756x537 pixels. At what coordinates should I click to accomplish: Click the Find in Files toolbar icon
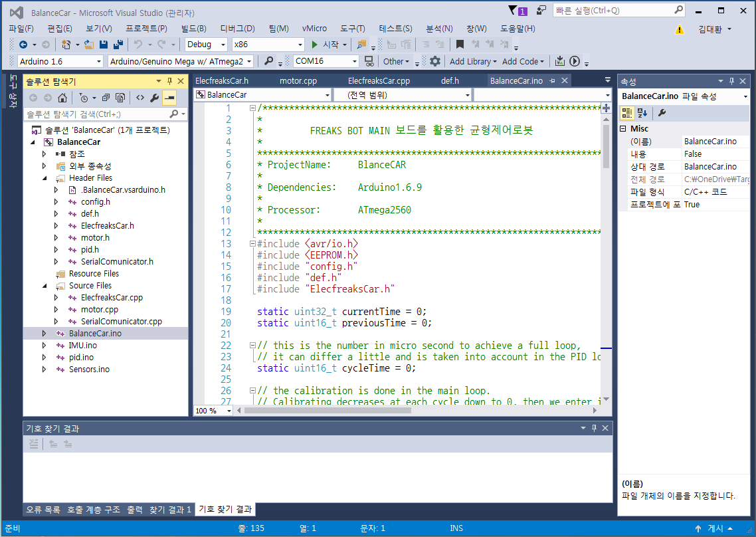(x=361, y=45)
